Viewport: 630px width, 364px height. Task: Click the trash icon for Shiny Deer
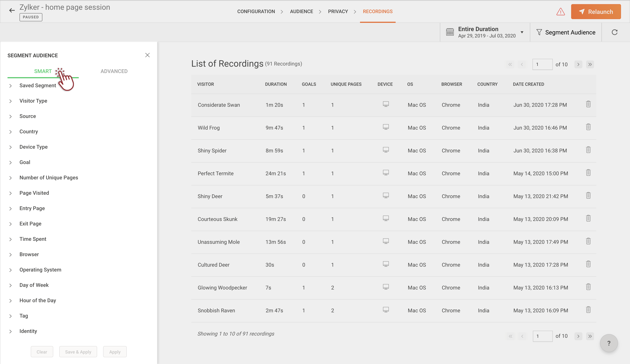[x=588, y=195]
